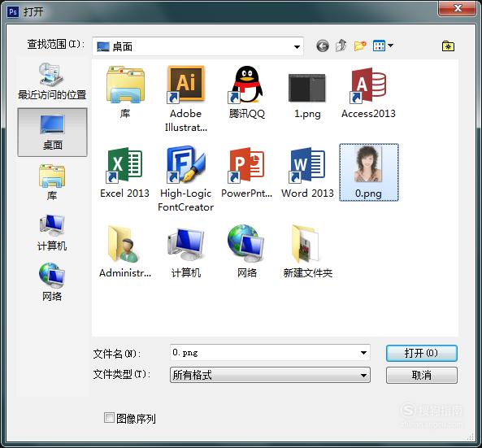Click the favorites folder star icon
The height and width of the screenshot is (448, 482).
[448, 46]
